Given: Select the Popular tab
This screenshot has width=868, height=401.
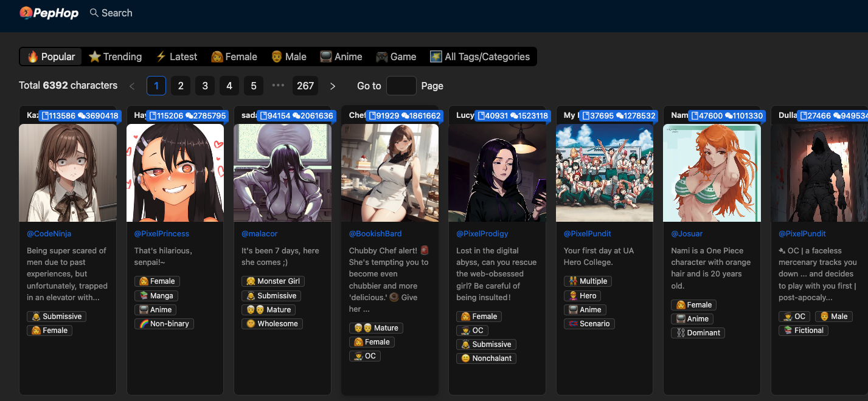Looking at the screenshot, I should (51, 57).
